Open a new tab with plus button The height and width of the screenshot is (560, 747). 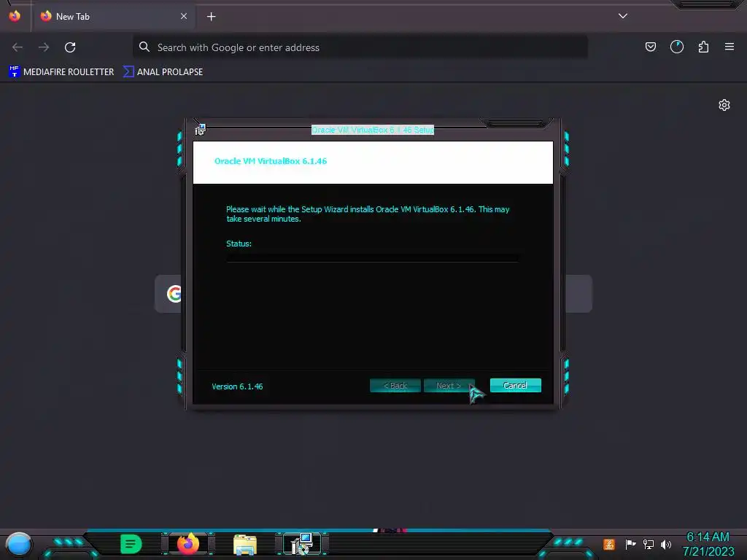tap(211, 17)
